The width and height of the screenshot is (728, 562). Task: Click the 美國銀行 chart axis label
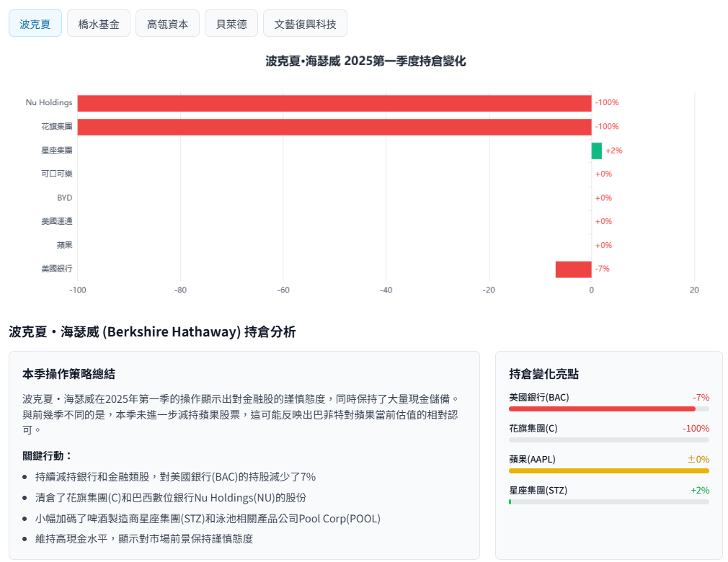click(57, 269)
